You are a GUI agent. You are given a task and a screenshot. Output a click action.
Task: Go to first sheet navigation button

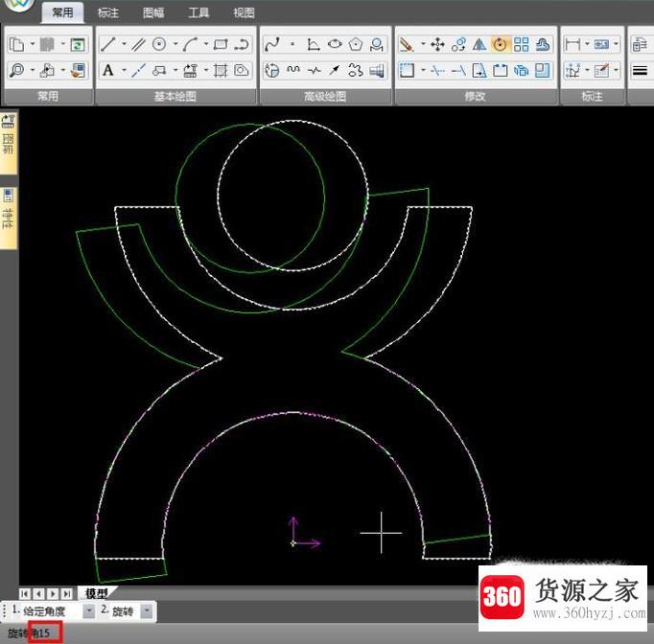coord(25,593)
